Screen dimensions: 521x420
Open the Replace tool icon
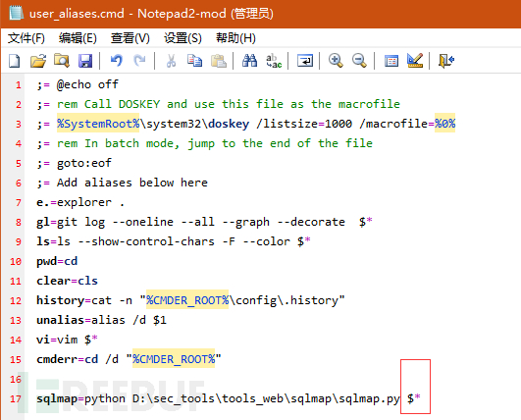(x=274, y=61)
